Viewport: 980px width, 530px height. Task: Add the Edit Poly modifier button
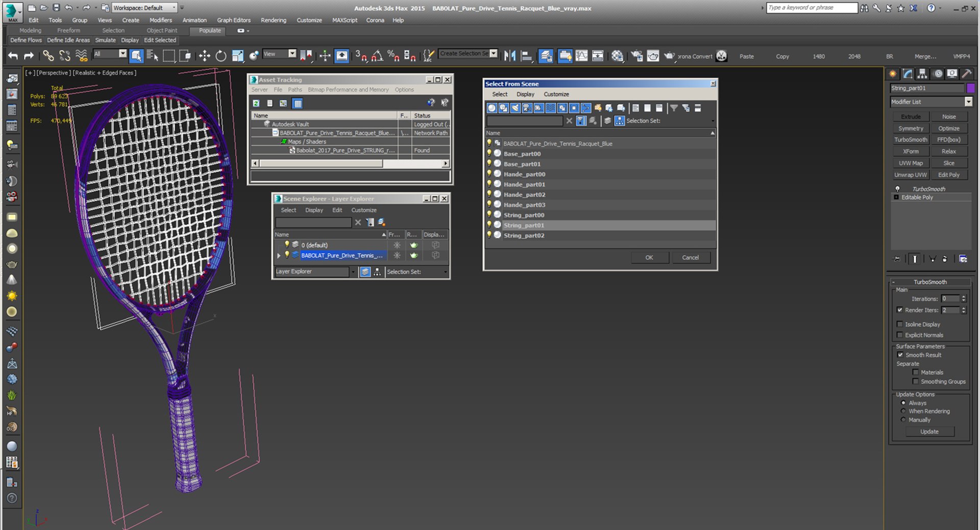click(x=949, y=175)
